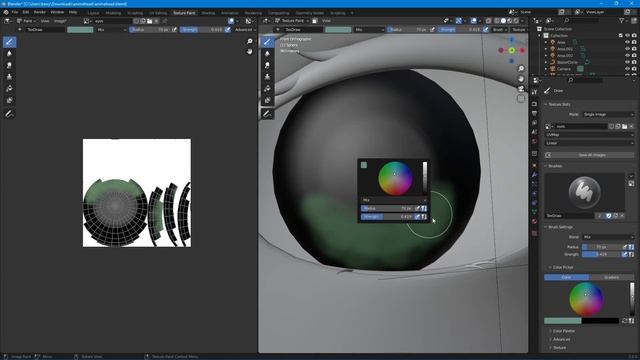The height and width of the screenshot is (360, 640).
Task: Click the Radius slider in the color popup
Action: pos(387,208)
